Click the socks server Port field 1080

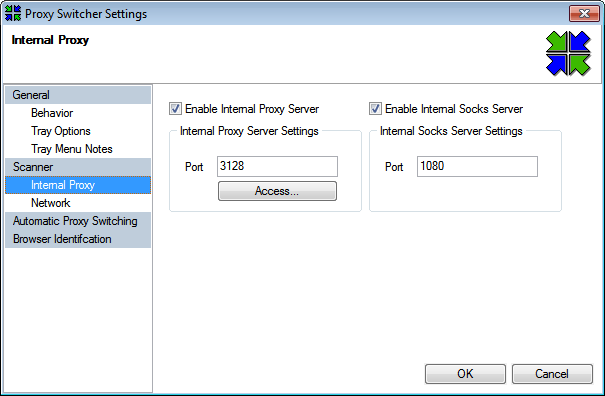pyautogui.click(x=477, y=166)
